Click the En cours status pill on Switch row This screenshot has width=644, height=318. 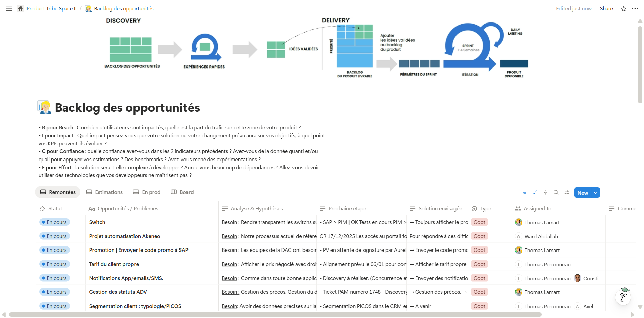pyautogui.click(x=54, y=222)
